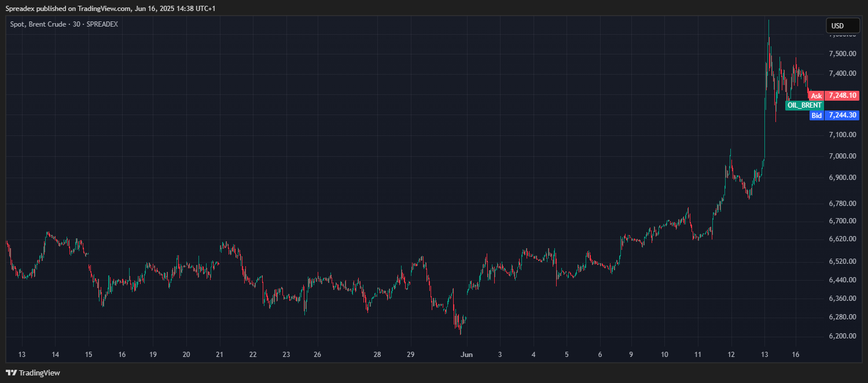The width and height of the screenshot is (868, 383).
Task: Click the 6,440.00 price axis label
Action: coord(843,280)
